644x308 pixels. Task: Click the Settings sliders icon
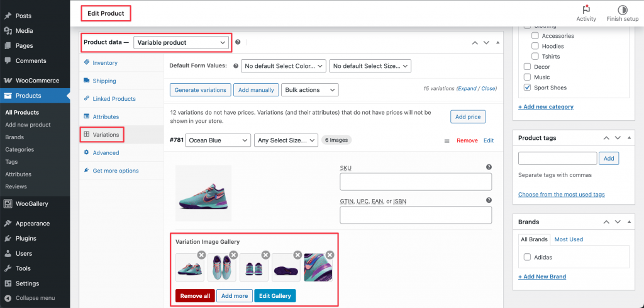pos(8,283)
